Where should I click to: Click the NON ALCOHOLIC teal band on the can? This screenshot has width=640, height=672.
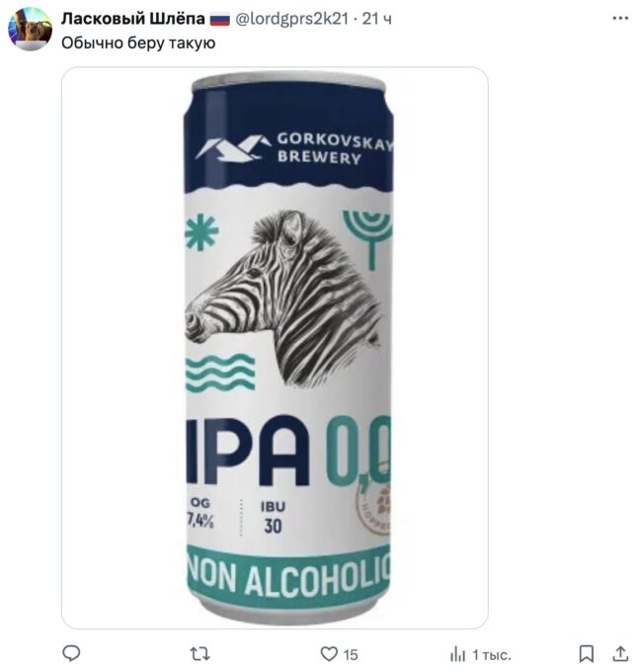pyautogui.click(x=288, y=576)
